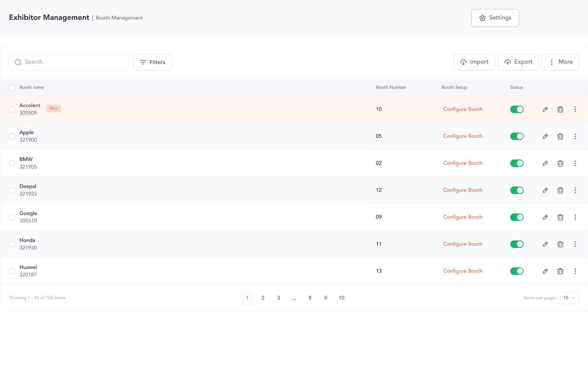Click the edit pencil icon for Accolent
Screen dimensions: 588x379
545,109
